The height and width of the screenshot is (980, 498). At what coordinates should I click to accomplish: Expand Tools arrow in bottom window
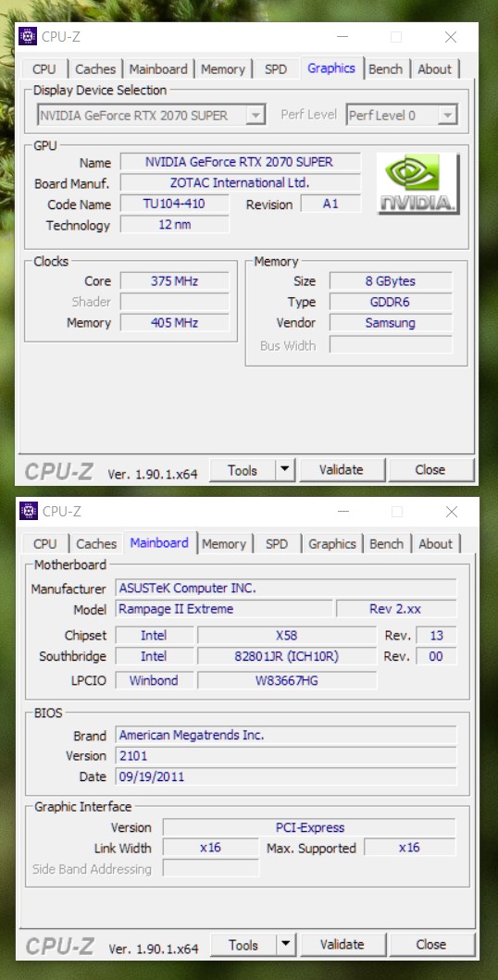(285, 944)
